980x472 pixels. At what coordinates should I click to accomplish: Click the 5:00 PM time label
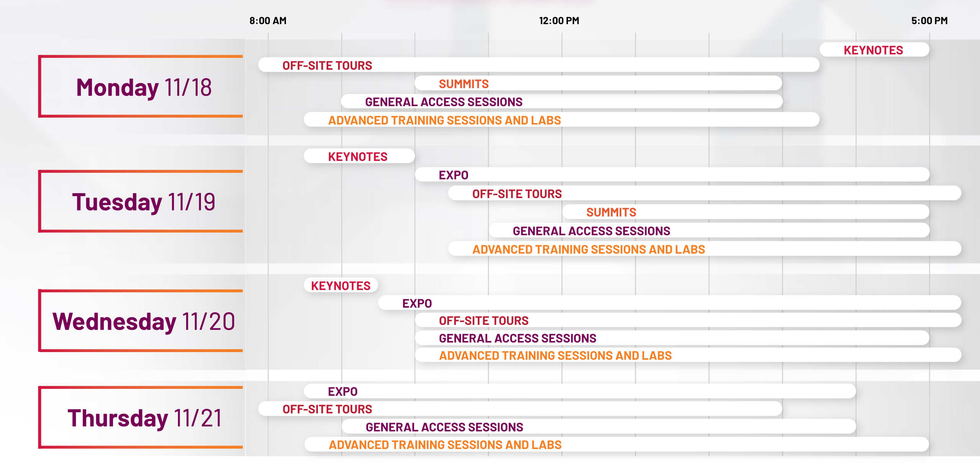(929, 21)
